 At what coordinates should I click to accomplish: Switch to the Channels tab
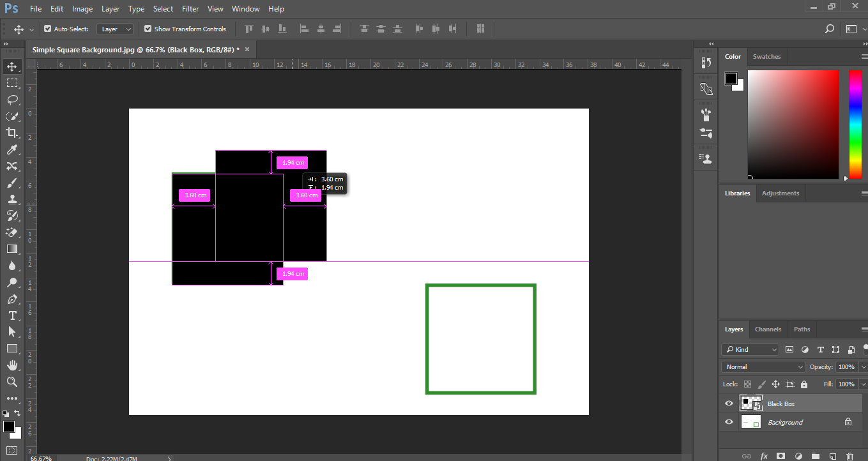(x=768, y=329)
